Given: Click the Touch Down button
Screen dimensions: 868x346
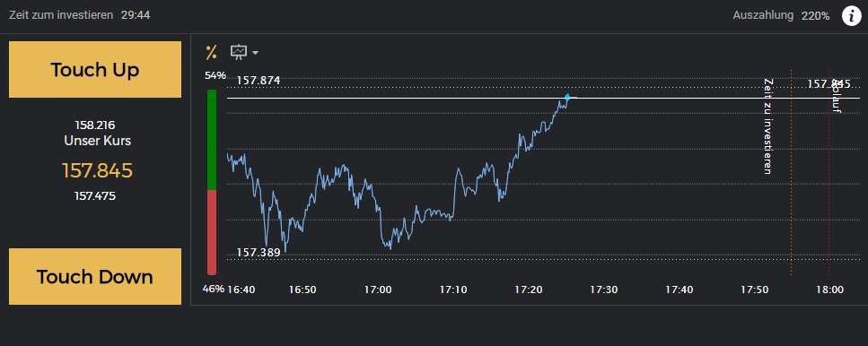Looking at the screenshot, I should 95,276.
